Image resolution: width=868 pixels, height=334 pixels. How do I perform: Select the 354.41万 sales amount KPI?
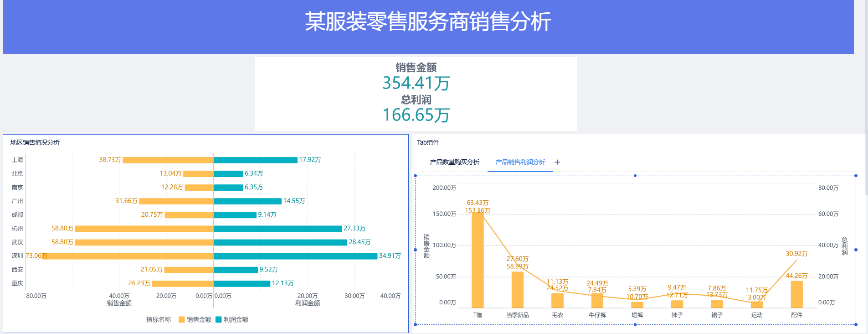(416, 83)
